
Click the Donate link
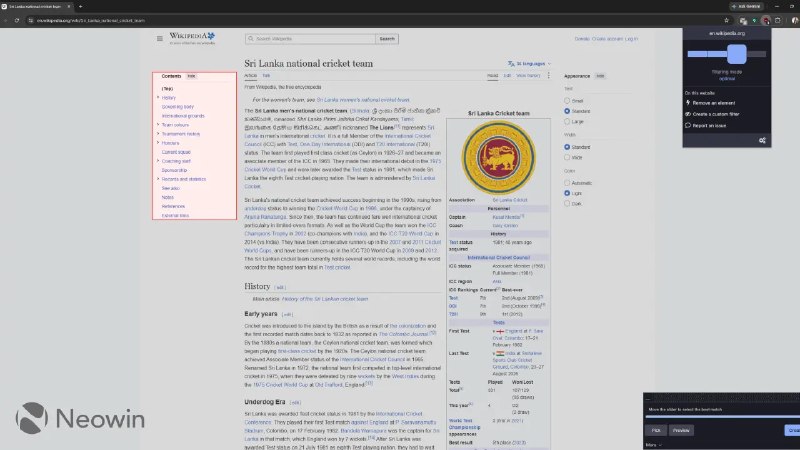point(582,39)
